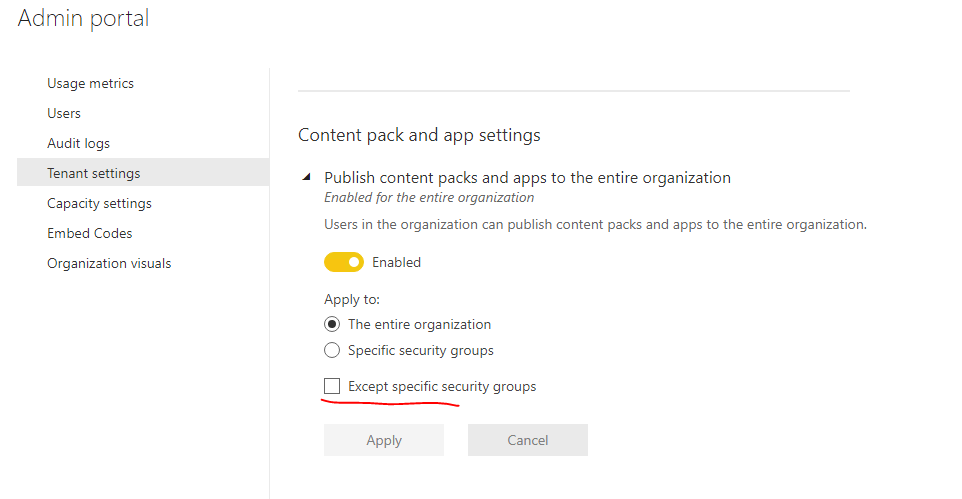Open Audit logs page

79,144
